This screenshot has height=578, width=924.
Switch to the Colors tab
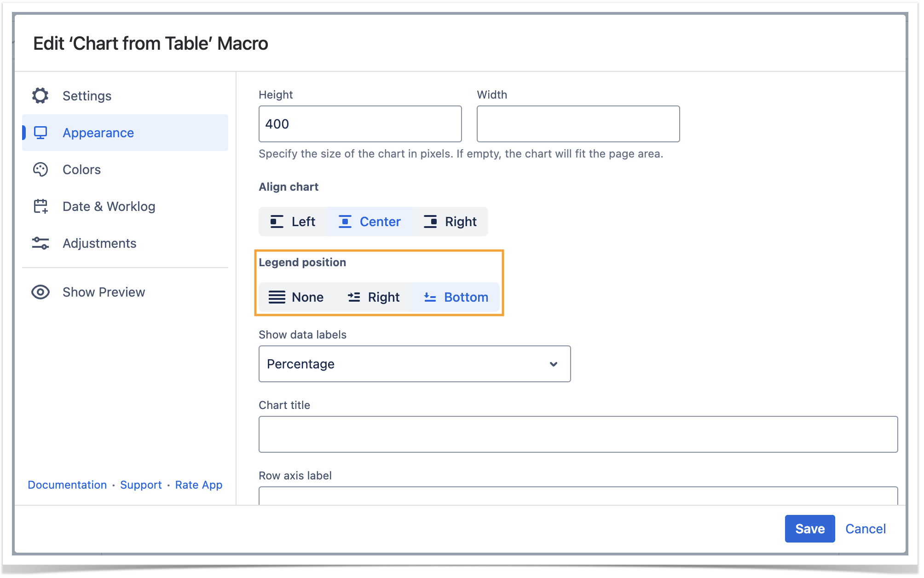tap(81, 169)
